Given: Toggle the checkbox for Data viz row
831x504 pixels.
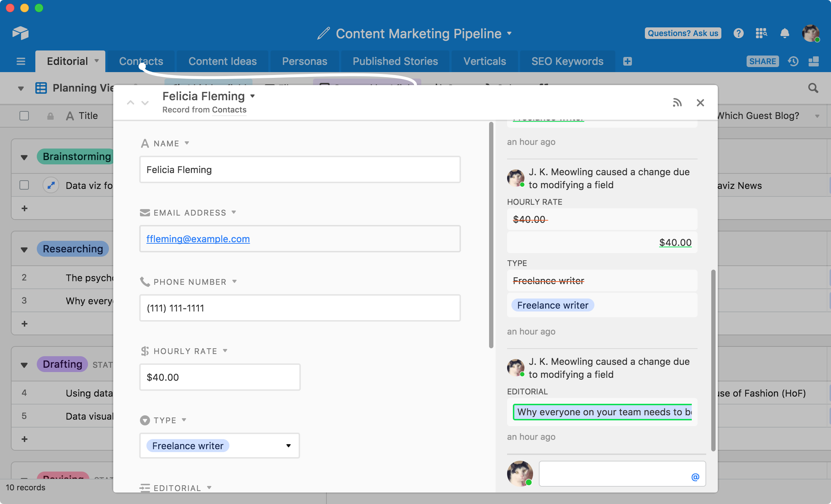Looking at the screenshot, I should tap(24, 185).
